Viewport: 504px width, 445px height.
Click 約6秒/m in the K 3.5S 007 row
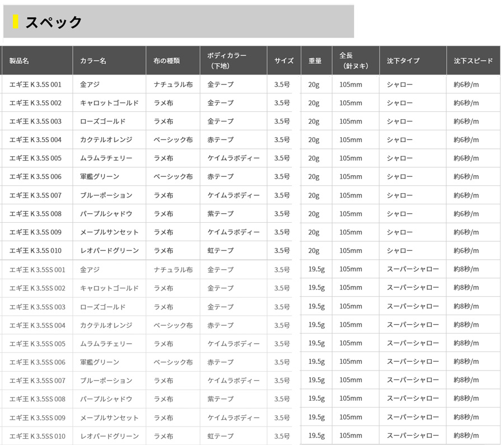tap(466, 195)
